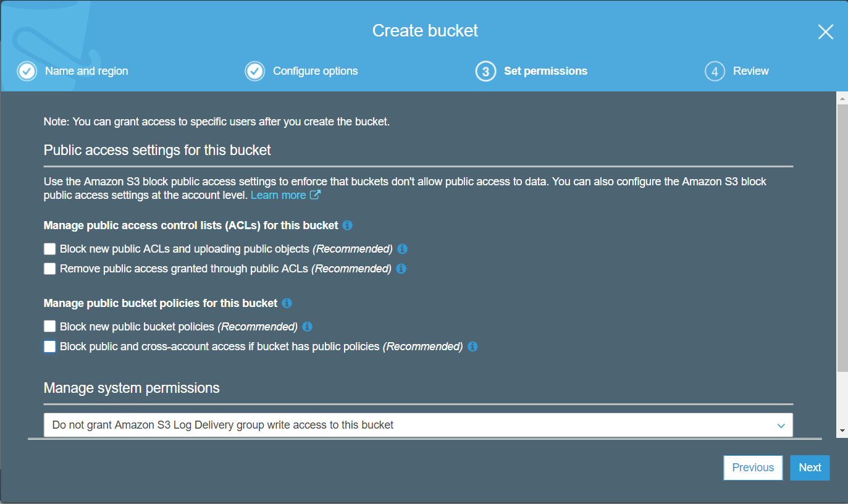848x504 pixels.
Task: Click info icon beside ACLs section heading
Action: pos(347,225)
